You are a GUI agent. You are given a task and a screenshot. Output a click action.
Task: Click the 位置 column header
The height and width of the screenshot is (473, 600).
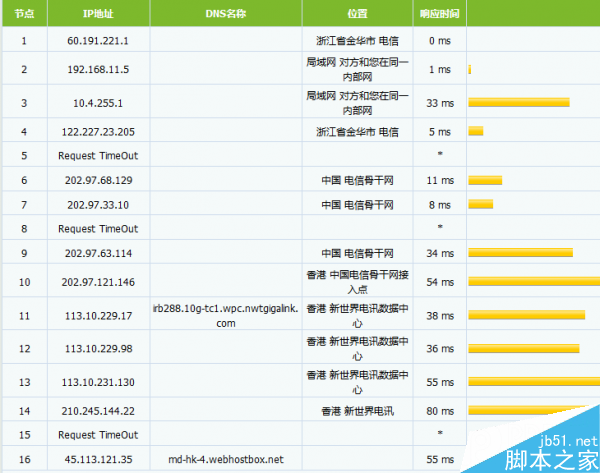click(358, 14)
